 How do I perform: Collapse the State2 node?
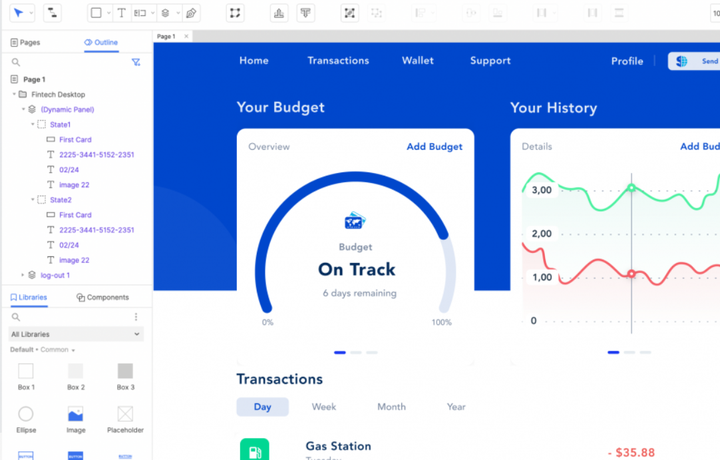pyautogui.click(x=33, y=200)
